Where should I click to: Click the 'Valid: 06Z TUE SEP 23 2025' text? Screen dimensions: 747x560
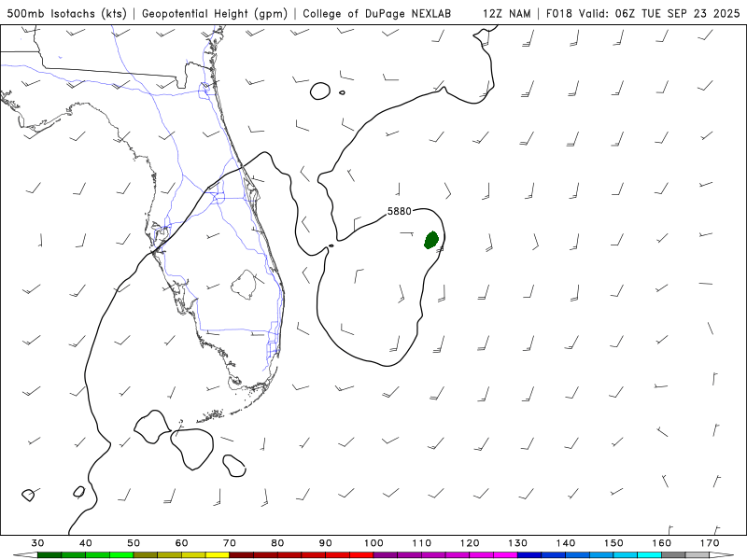(x=659, y=13)
